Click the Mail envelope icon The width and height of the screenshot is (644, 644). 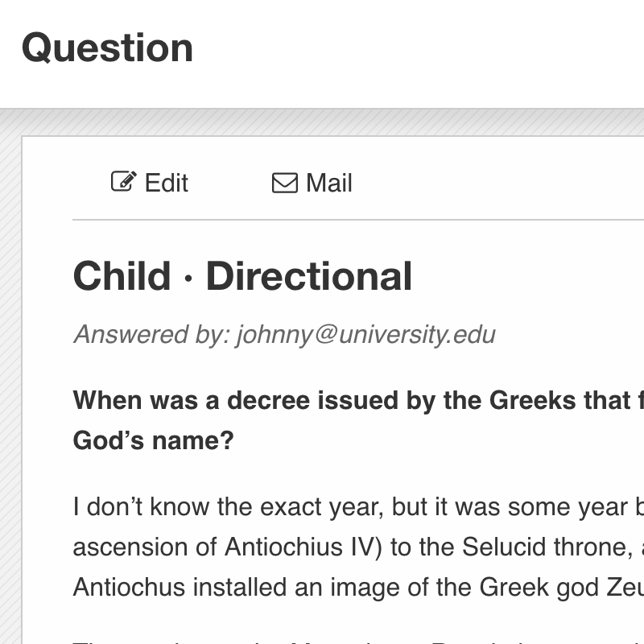pos(285,183)
